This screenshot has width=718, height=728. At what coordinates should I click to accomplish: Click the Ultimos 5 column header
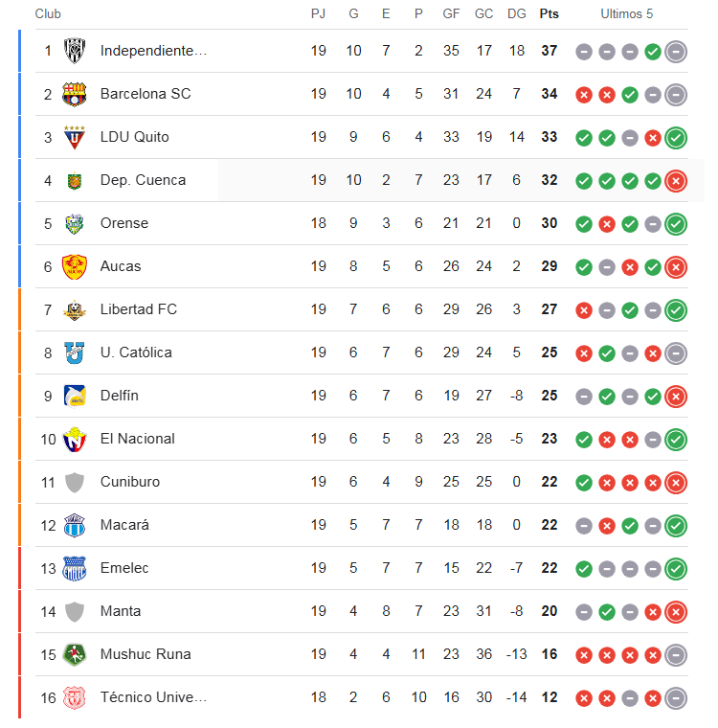click(626, 14)
